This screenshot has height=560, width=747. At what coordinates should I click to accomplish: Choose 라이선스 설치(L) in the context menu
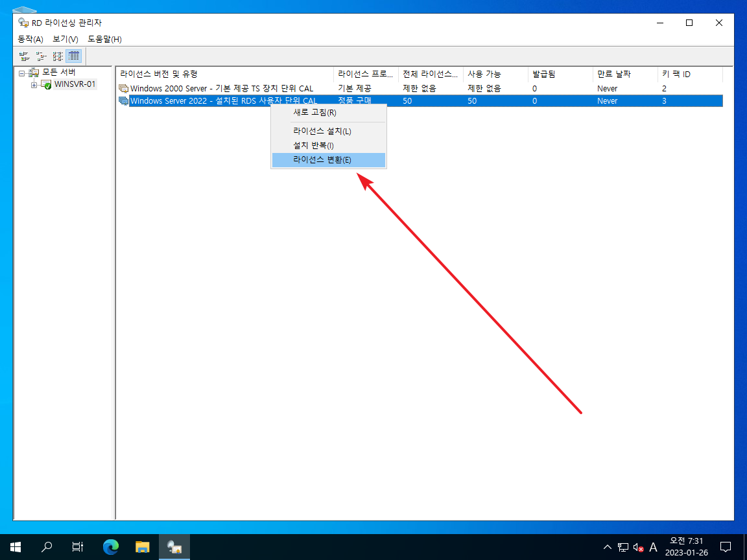(329, 132)
